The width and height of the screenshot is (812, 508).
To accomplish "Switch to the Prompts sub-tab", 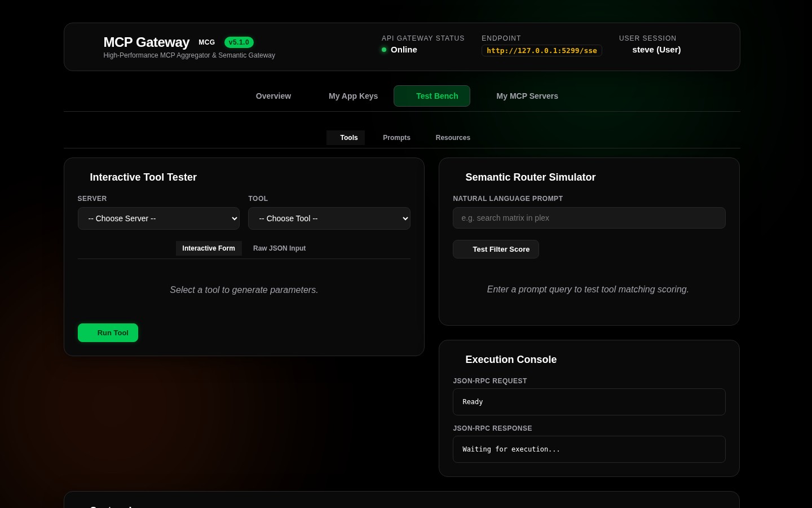I will click(x=396, y=138).
